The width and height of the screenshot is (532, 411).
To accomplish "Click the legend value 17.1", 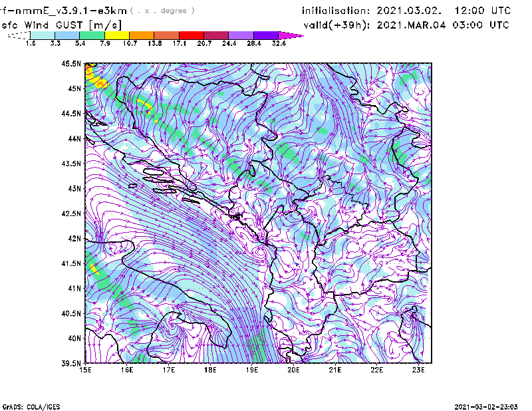I will [179, 43].
